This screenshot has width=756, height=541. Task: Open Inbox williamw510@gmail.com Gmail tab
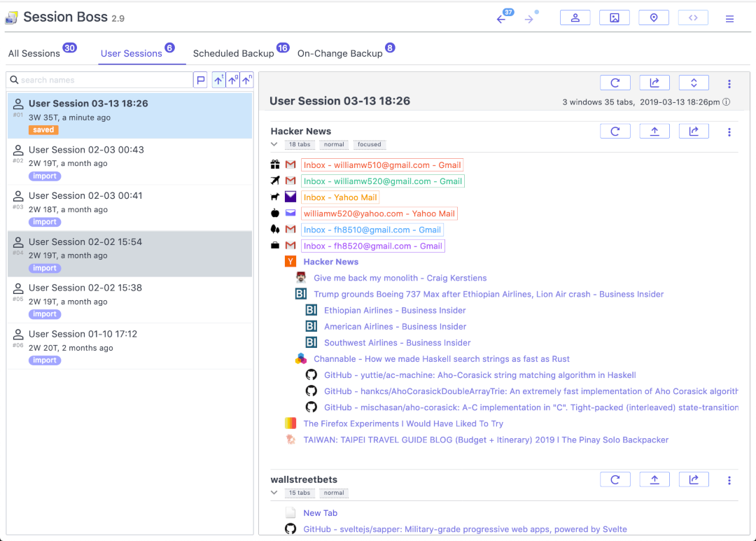tap(382, 165)
